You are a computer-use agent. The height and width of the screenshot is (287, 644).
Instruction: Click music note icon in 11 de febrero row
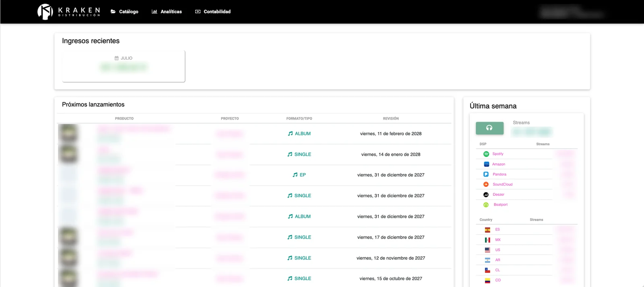click(290, 134)
